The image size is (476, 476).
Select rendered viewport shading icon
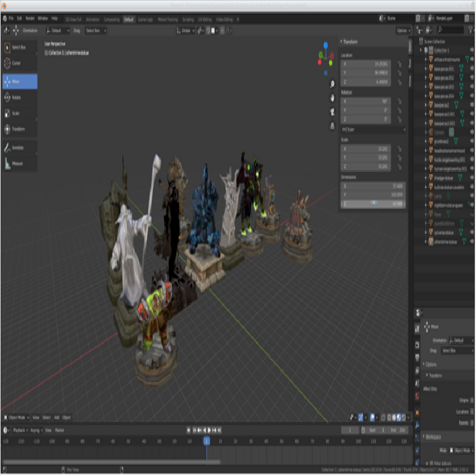click(x=403, y=418)
